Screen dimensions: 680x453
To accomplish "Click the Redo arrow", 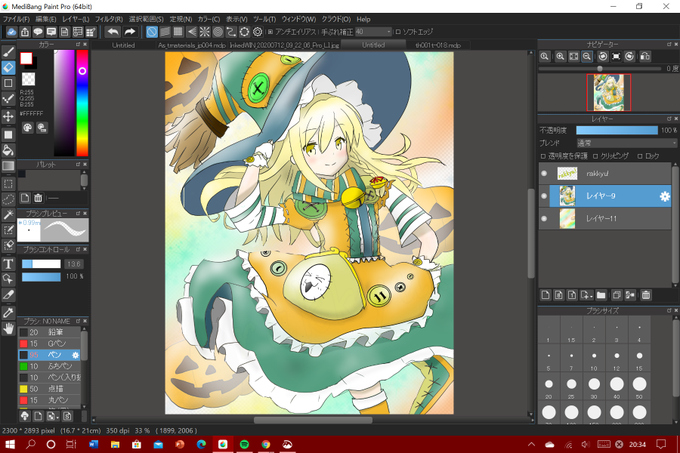I will point(129,32).
